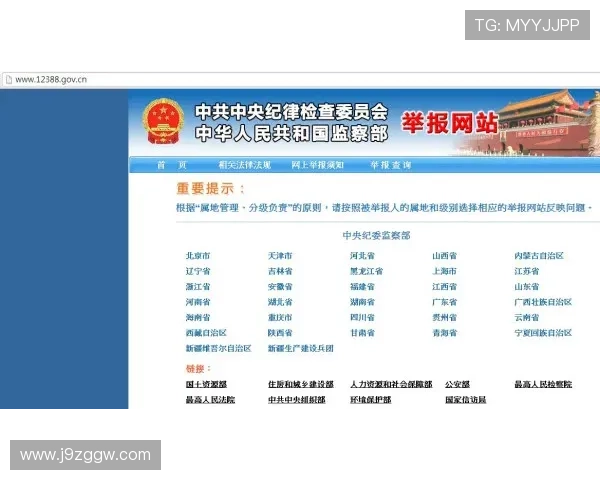Open the 首页 navigation item

171,165
